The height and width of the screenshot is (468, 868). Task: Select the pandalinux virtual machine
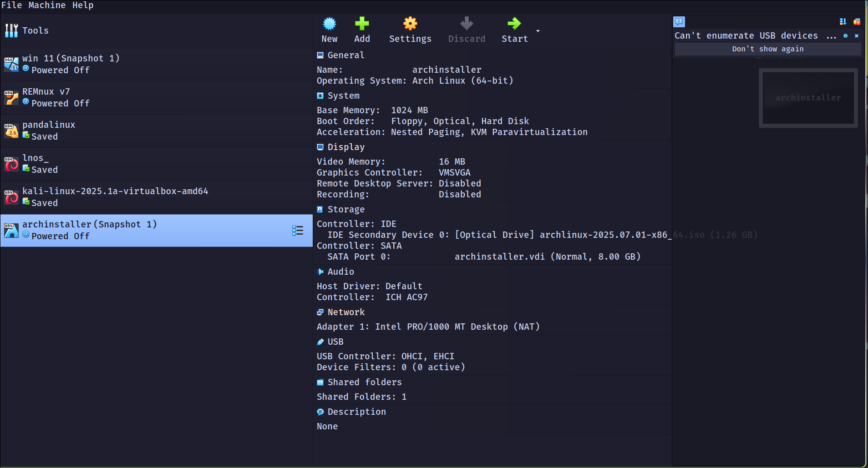(x=156, y=131)
